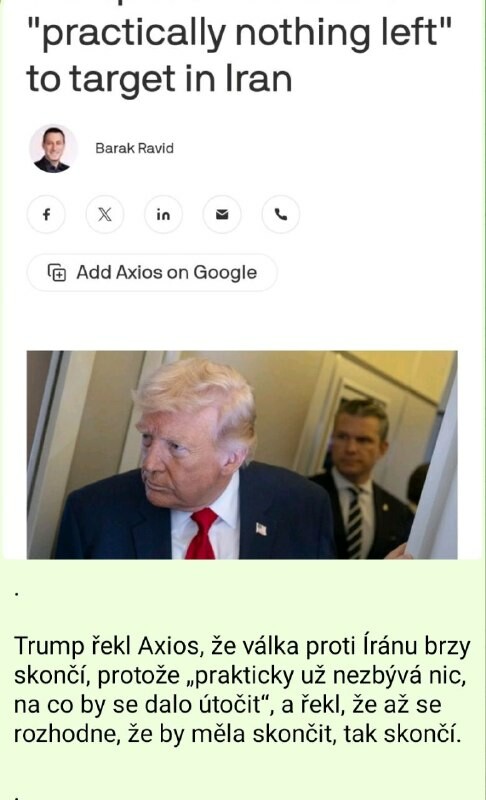The width and height of the screenshot is (486, 800).
Task: Share the article via LinkedIn icon
Action: point(163,214)
